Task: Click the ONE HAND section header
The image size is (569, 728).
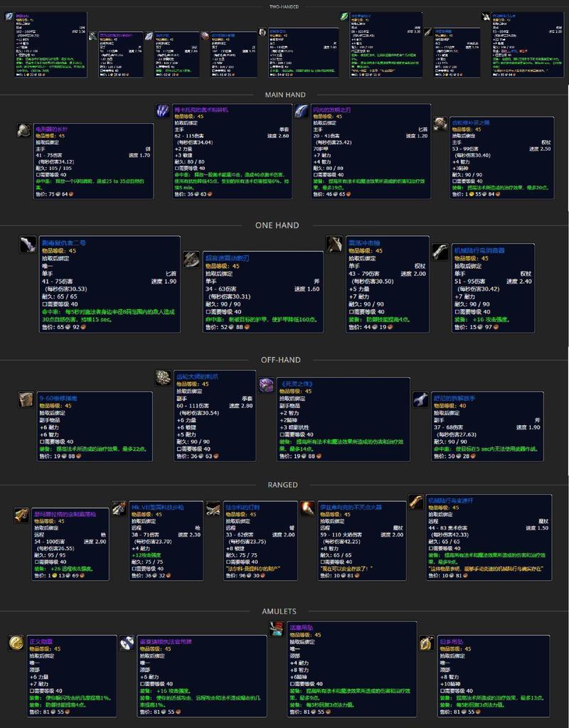Action: coord(277,225)
